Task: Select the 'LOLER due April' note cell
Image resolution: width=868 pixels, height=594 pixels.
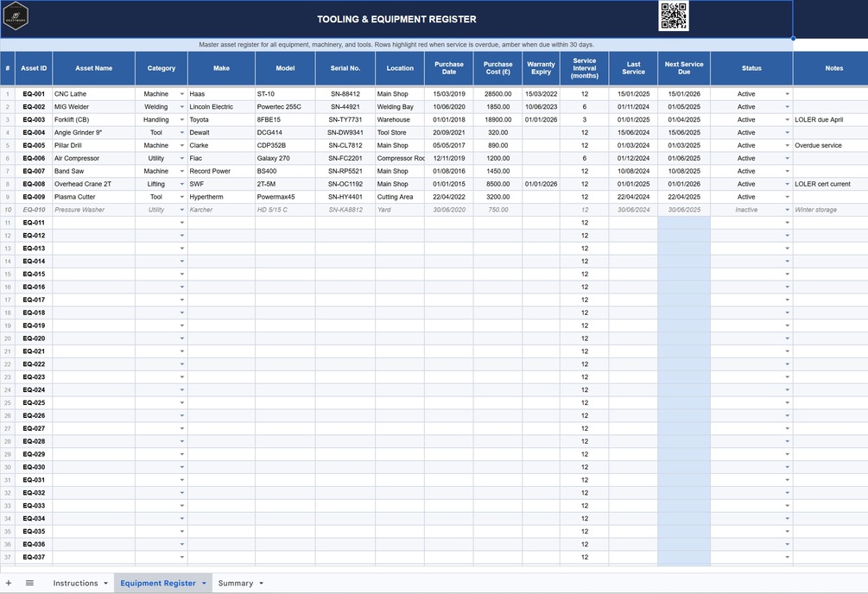Action: click(830, 119)
